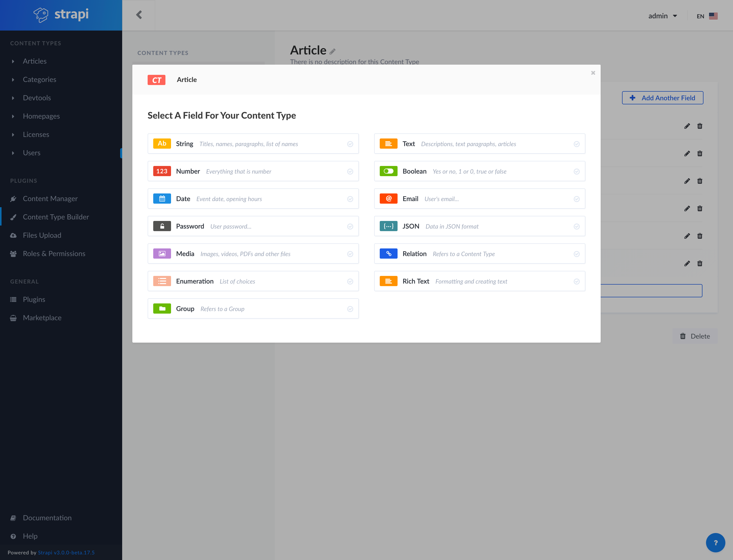Choose the Enumeration field option
733x560 pixels.
253,281
